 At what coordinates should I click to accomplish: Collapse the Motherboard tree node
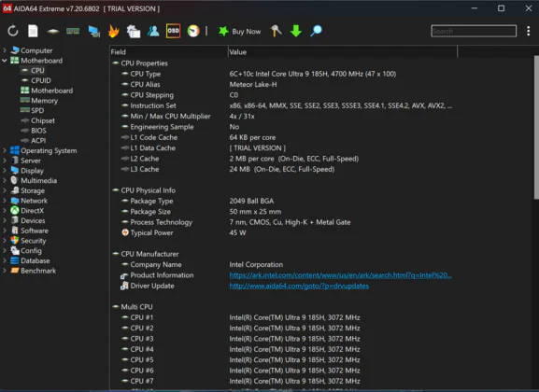[5, 61]
